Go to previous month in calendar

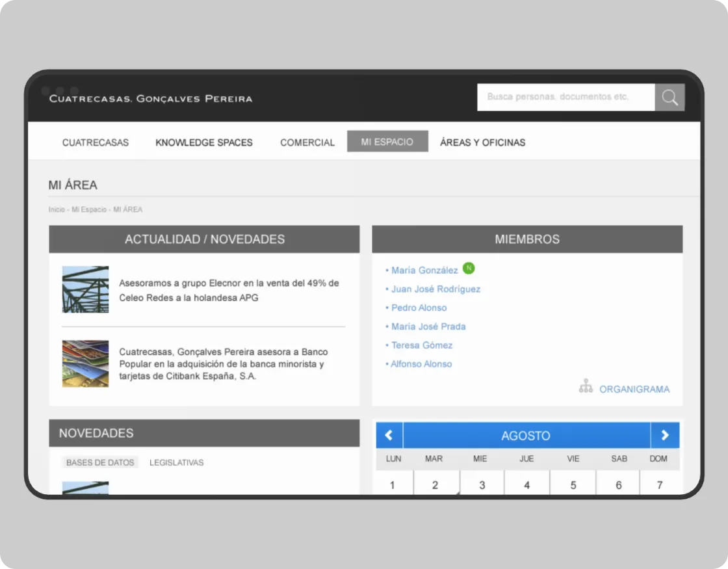pyautogui.click(x=389, y=436)
